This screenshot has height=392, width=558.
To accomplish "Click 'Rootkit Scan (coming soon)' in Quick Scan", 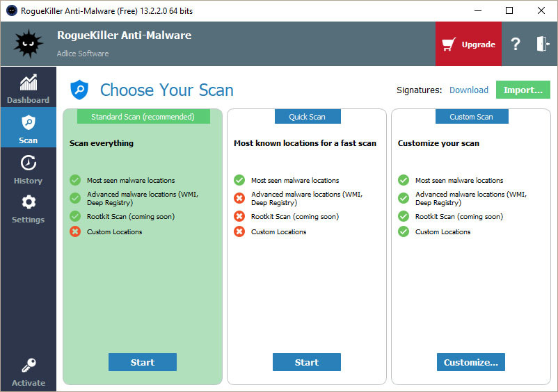I will coord(295,216).
